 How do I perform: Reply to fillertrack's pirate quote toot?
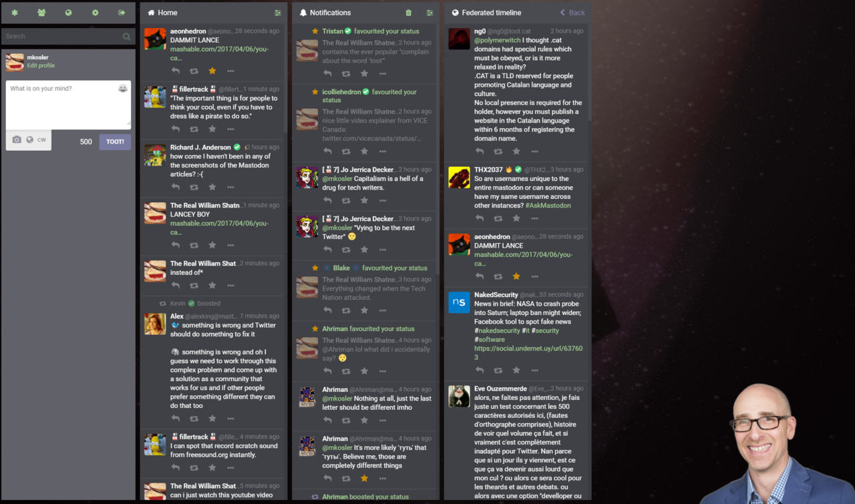coord(176,129)
